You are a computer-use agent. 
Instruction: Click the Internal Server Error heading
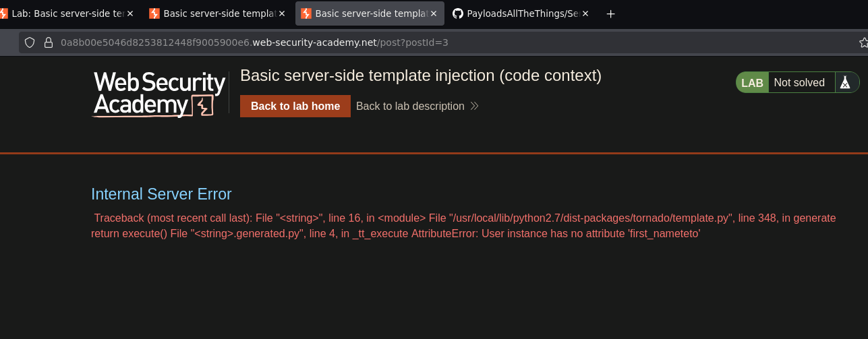[x=161, y=194]
